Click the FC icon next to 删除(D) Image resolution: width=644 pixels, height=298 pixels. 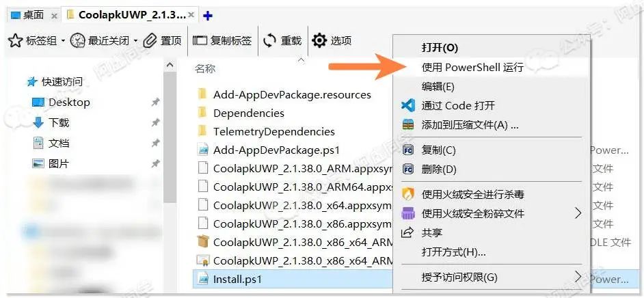(x=408, y=169)
